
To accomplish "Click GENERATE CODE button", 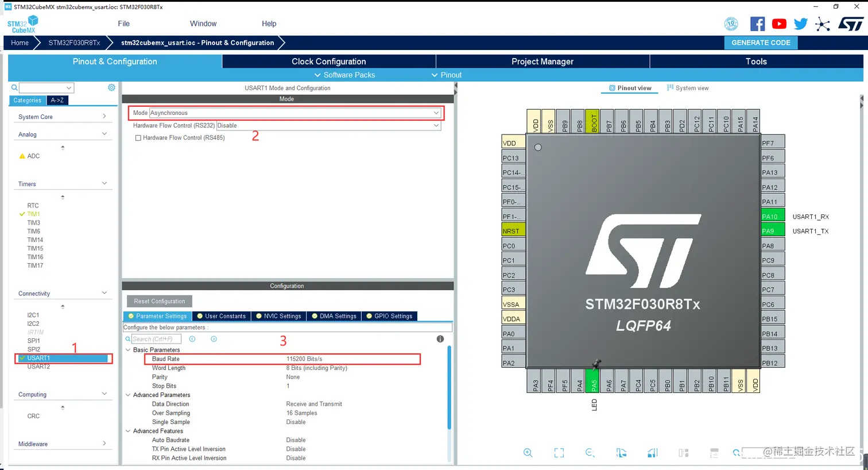I will [761, 43].
